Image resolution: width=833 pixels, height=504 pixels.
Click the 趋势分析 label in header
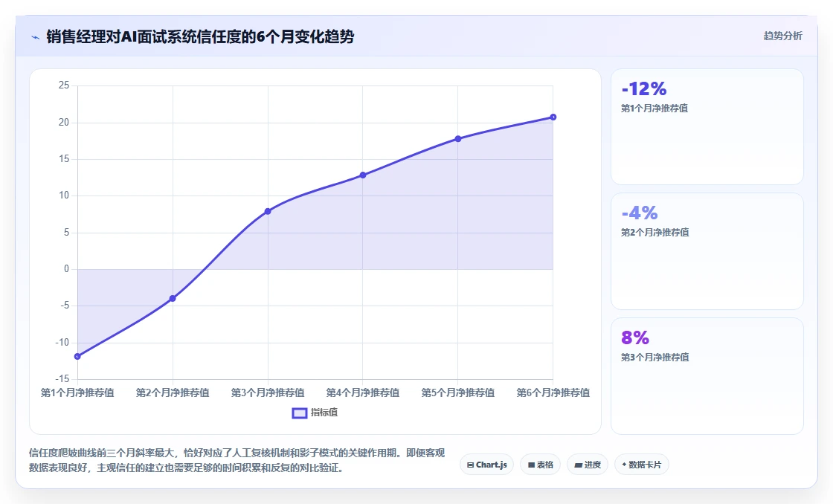(782, 36)
